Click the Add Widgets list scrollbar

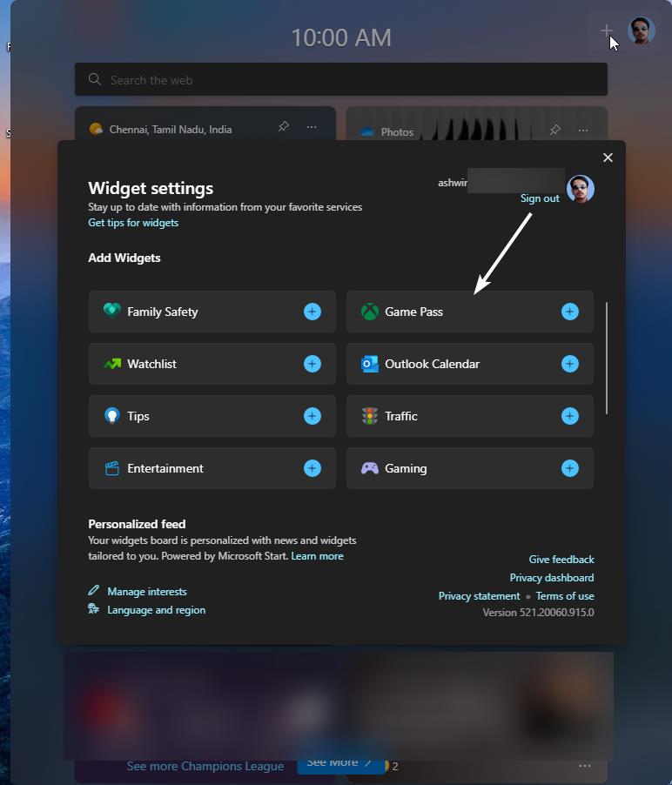[607, 358]
